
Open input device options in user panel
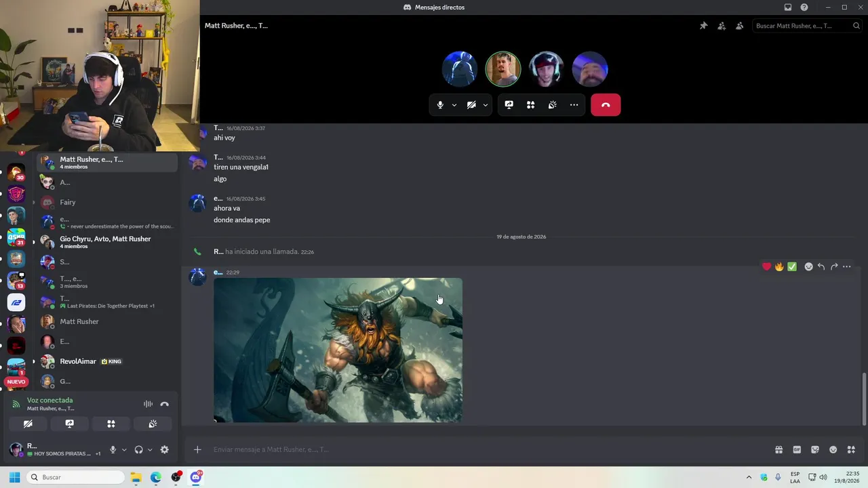[124, 449]
